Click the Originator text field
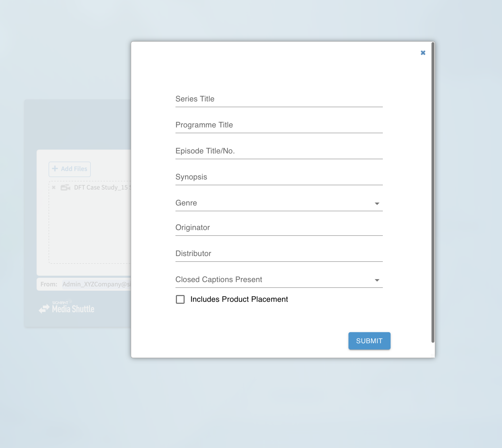The image size is (502, 448). (x=279, y=228)
